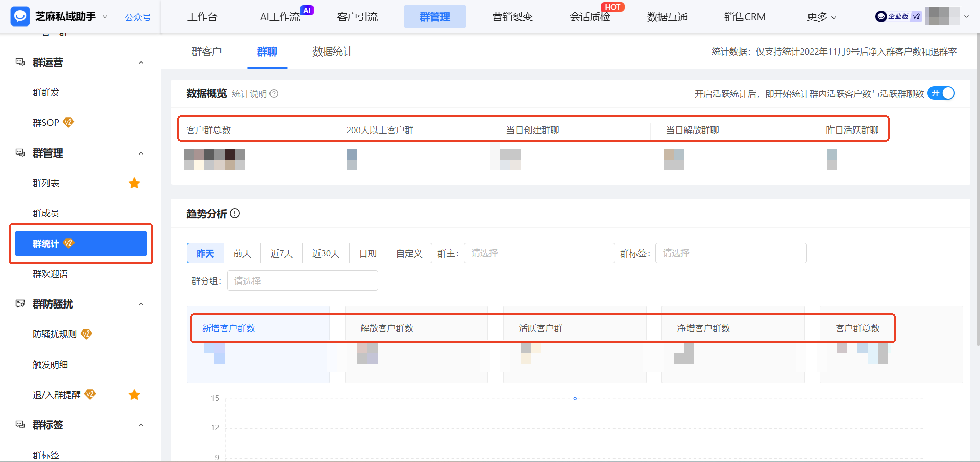This screenshot has height=462, width=980.
Task: Click the v2 badge on 防骚扰规则
Action: point(87,334)
